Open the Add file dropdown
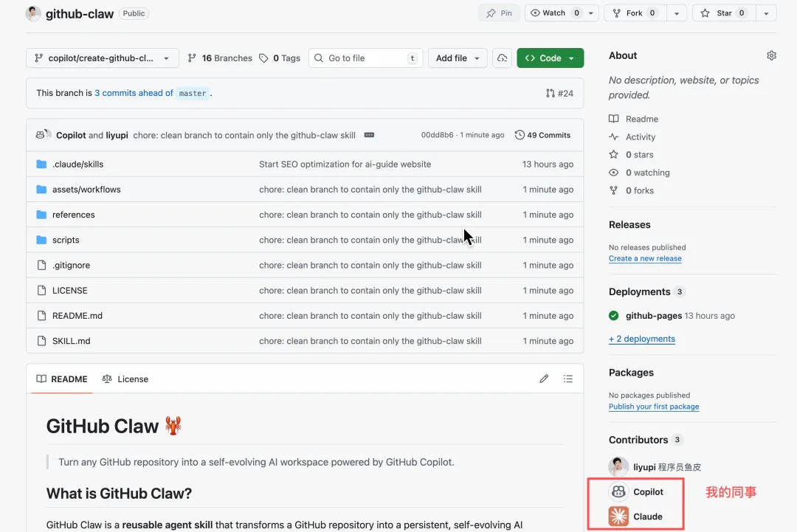Viewport: 797px width, 532px height. (x=457, y=58)
